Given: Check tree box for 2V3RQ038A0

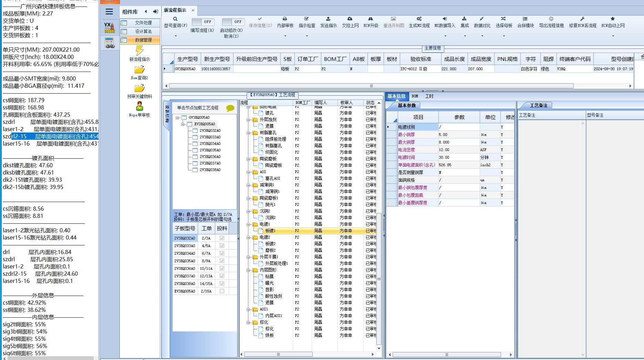Looking at the screenshot, I should click(195, 170).
